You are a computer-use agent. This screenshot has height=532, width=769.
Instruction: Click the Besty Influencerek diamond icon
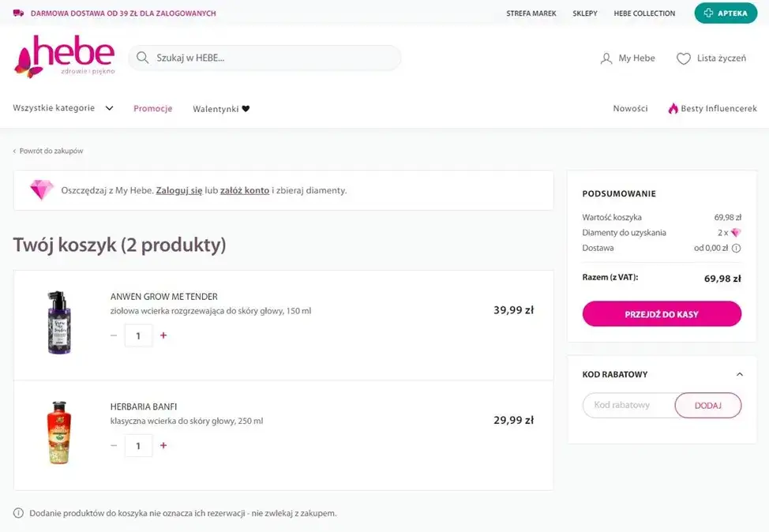(673, 108)
